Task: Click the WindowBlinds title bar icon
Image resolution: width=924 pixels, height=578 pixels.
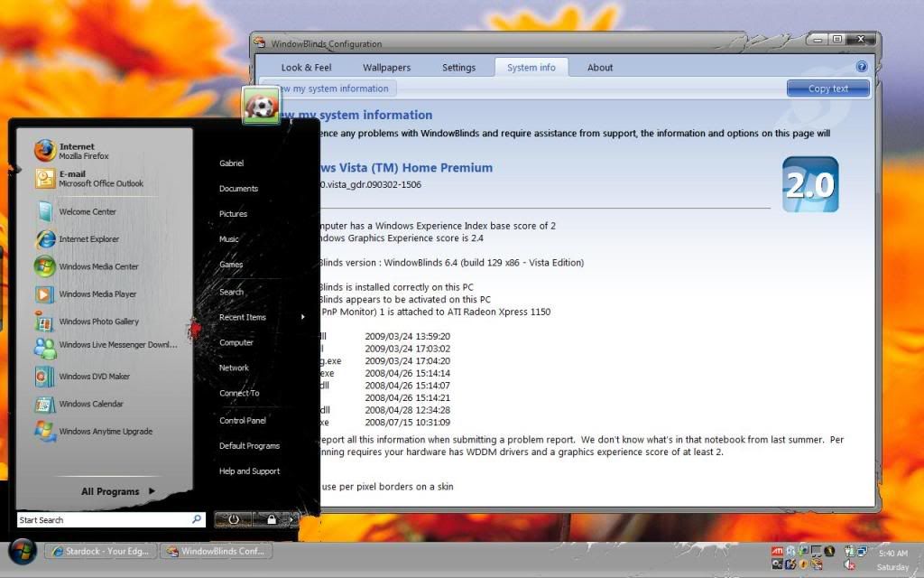Action: pyautogui.click(x=259, y=43)
